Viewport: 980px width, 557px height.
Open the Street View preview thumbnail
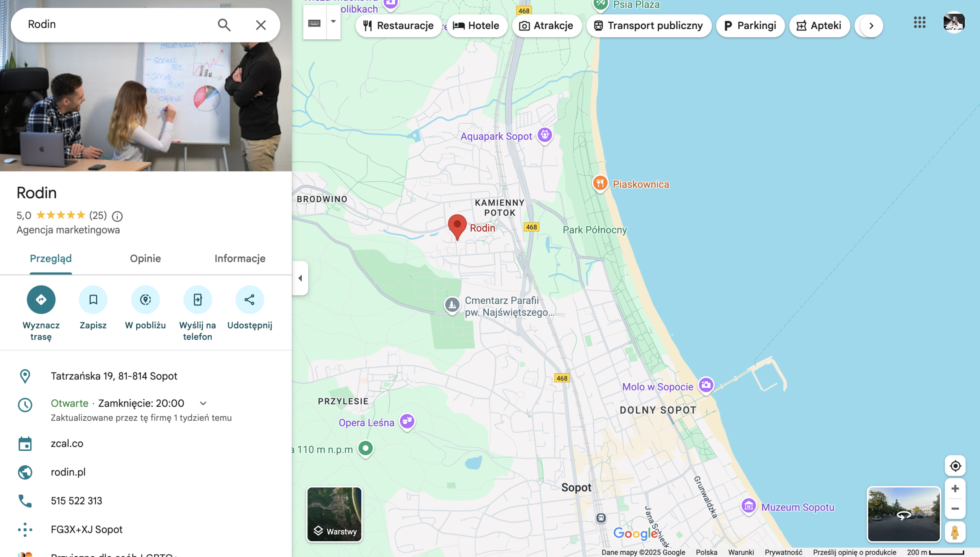(x=904, y=515)
